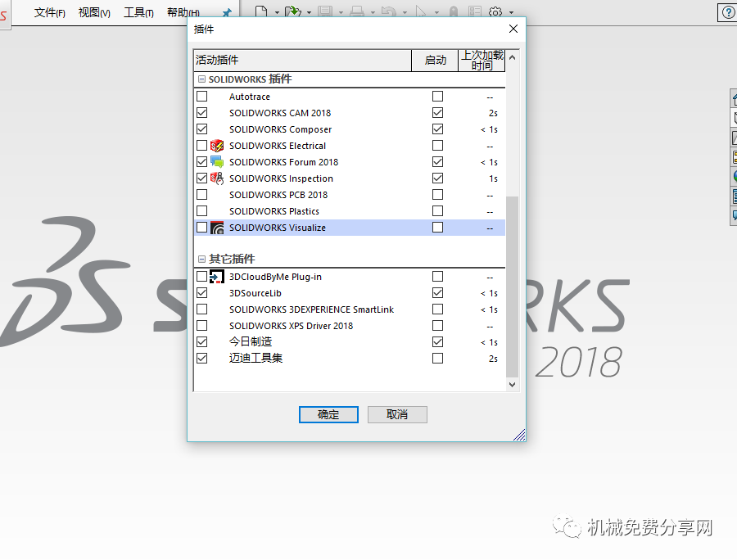The height and width of the screenshot is (560, 737).
Task: Enable SOLIDWORKS Electrical active checkbox
Action: (x=202, y=146)
